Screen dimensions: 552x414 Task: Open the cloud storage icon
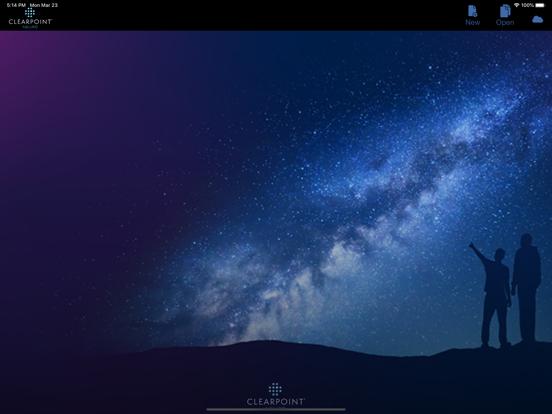pyautogui.click(x=537, y=19)
